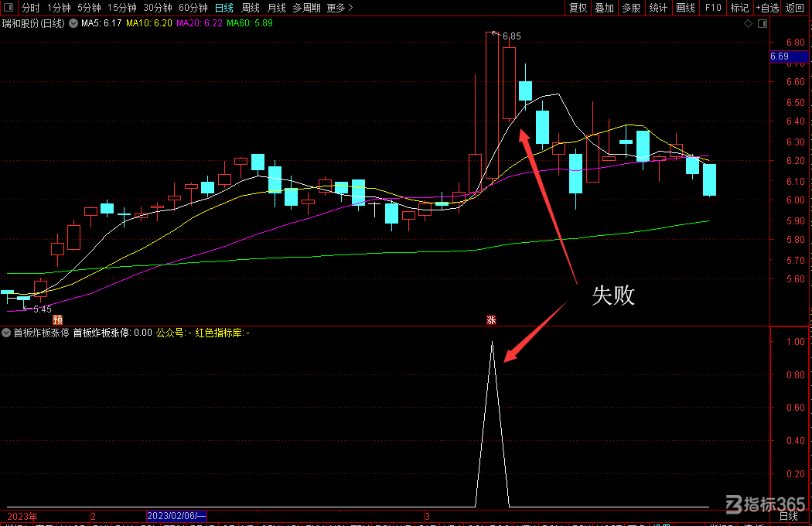
Task: Activate the 画线 drawing tool
Action: coord(686,8)
